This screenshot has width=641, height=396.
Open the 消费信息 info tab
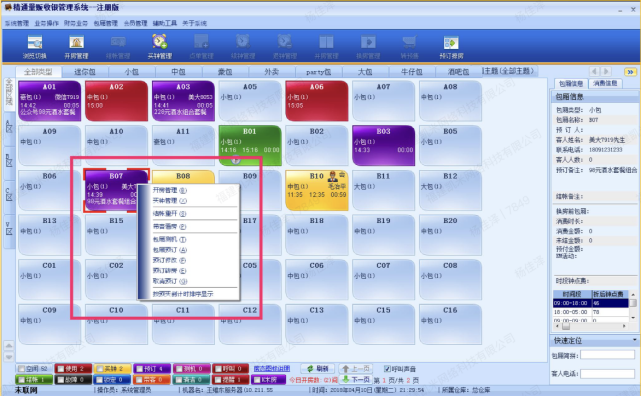605,83
